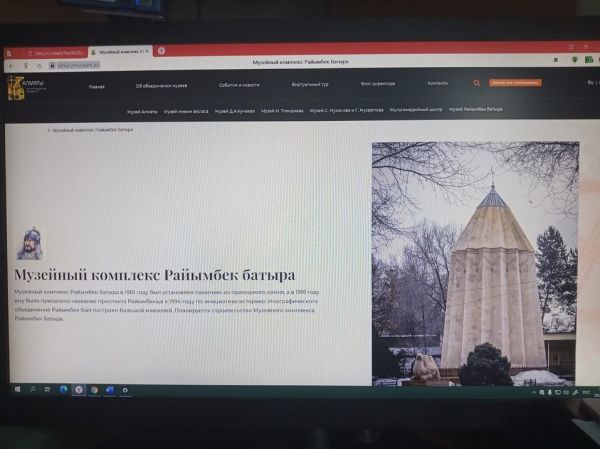
Task: Expand the Ru language selector
Action: (x=590, y=82)
